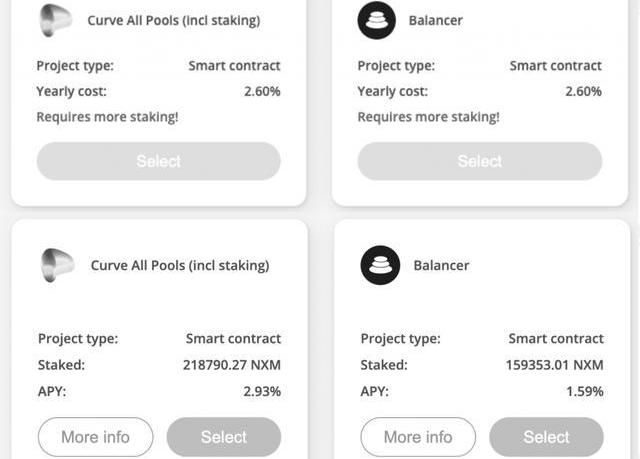Click the "Requires more staking!" notice under Balancer
This screenshot has width=640, height=459.
[428, 117]
